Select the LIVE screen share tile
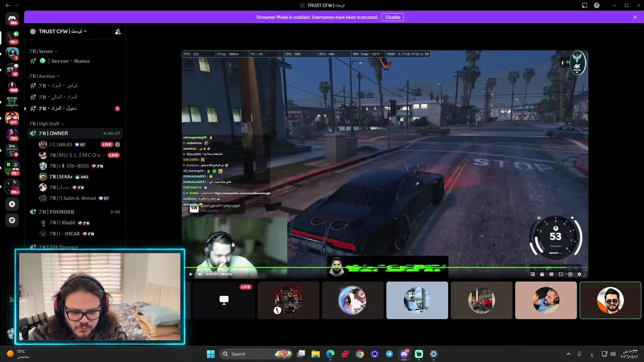The image size is (644, 362). click(x=224, y=300)
